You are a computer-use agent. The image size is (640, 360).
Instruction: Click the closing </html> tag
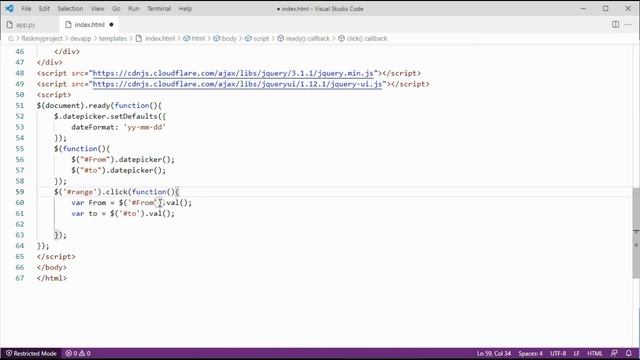click(x=51, y=278)
